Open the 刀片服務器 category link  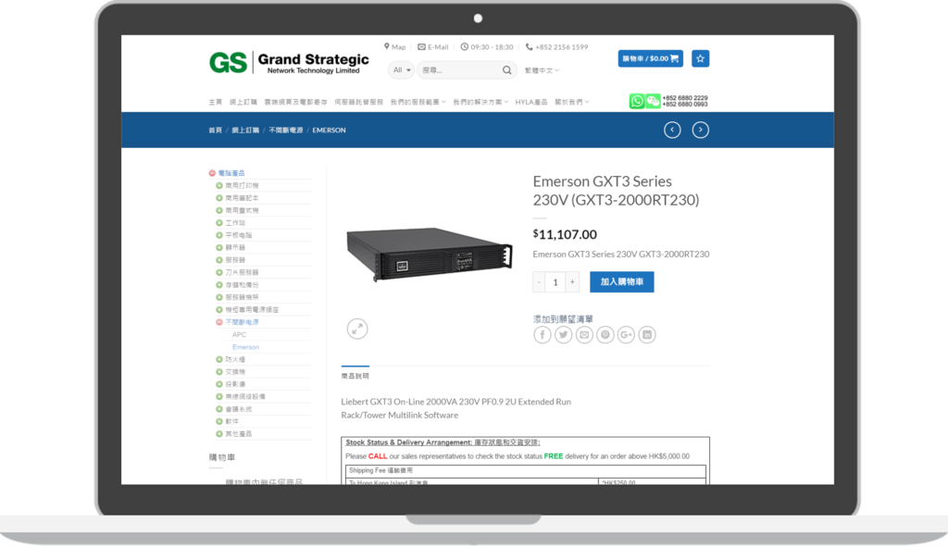coord(242,272)
